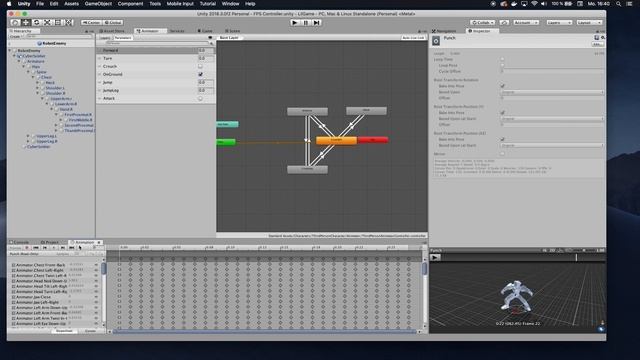
Task: Toggle the Loop Time checkbox
Action: tap(502, 59)
